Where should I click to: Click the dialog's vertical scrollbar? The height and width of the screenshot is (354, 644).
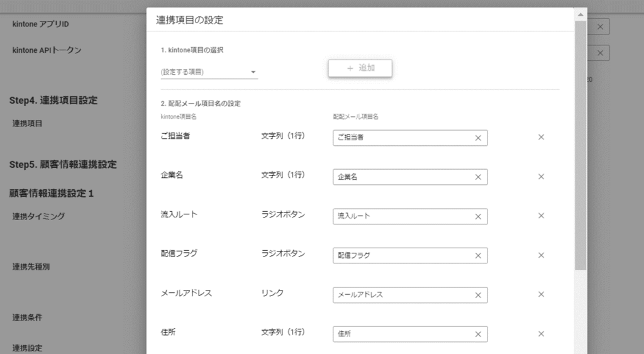pos(581,145)
